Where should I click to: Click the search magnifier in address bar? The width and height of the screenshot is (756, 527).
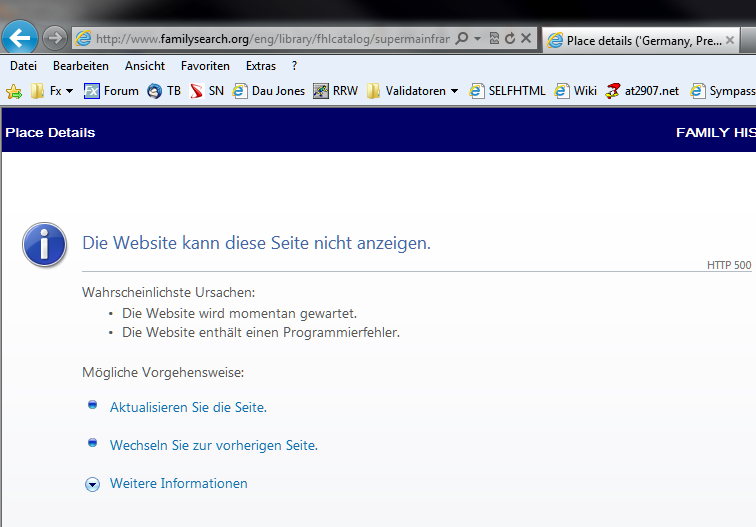coord(461,39)
